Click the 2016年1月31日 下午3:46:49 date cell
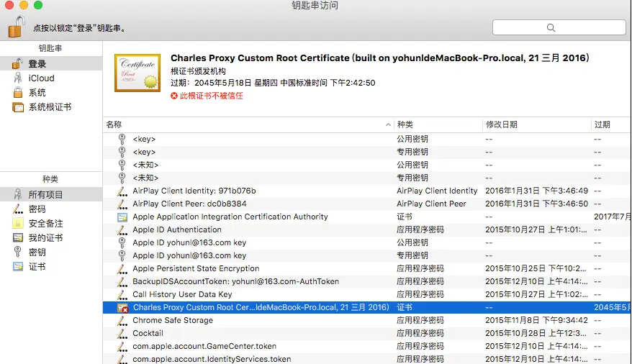 (x=536, y=191)
